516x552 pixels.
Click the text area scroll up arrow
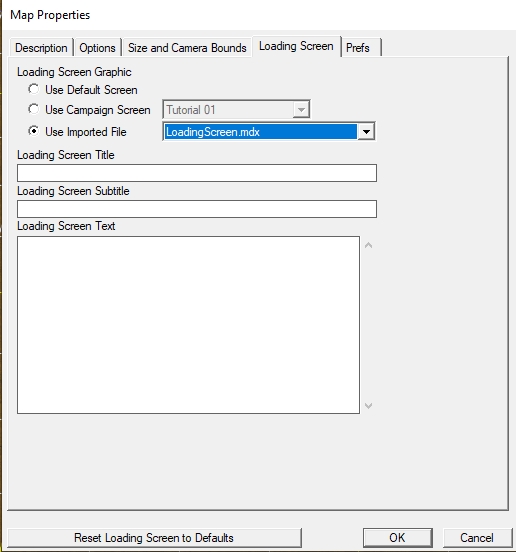(x=369, y=245)
